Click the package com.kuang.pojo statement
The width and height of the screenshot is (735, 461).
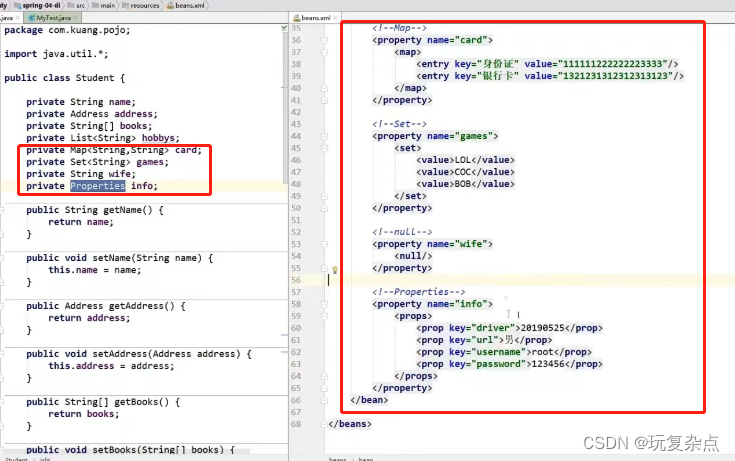(67, 30)
